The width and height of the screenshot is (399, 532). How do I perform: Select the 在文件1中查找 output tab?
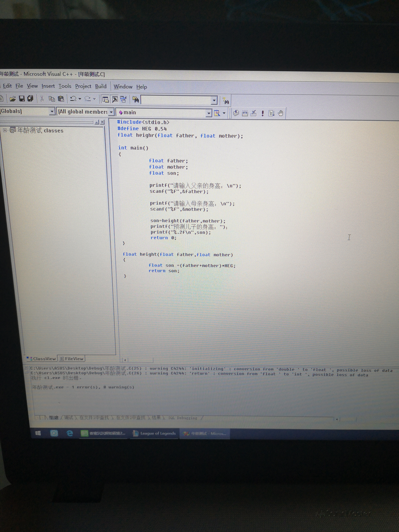click(94, 417)
